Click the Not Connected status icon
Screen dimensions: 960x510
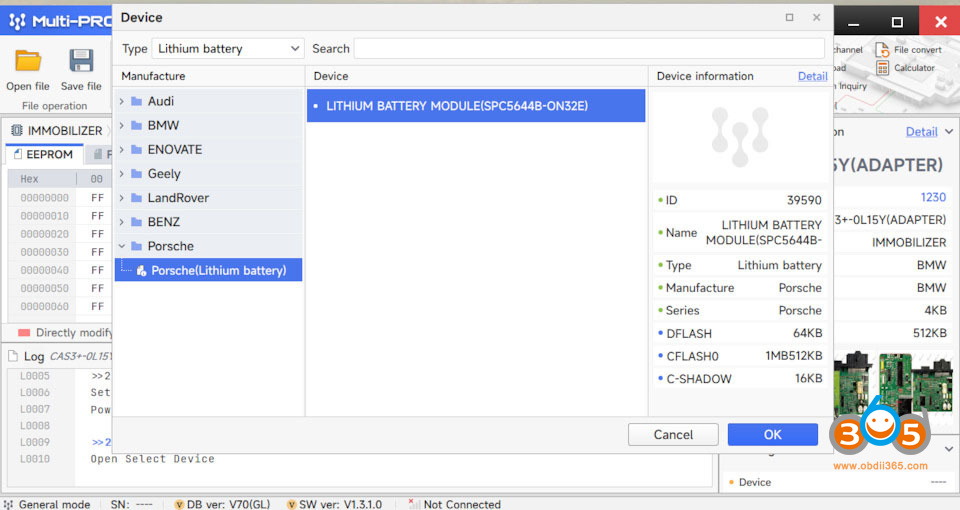pos(412,504)
